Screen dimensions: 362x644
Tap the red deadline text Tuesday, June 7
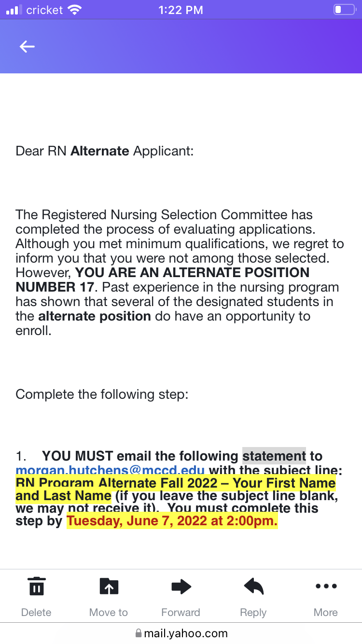[172, 521]
